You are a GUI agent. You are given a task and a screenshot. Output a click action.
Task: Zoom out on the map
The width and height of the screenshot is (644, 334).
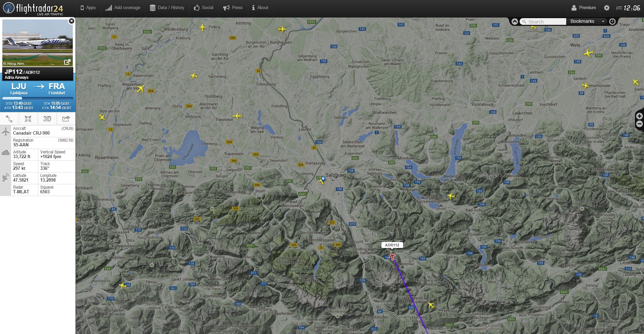click(639, 124)
